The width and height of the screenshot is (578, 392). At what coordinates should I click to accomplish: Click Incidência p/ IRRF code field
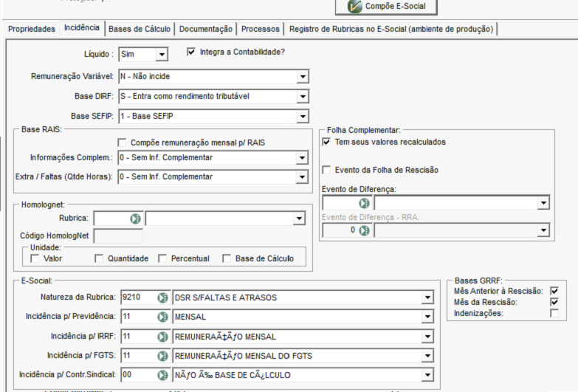[139, 337]
